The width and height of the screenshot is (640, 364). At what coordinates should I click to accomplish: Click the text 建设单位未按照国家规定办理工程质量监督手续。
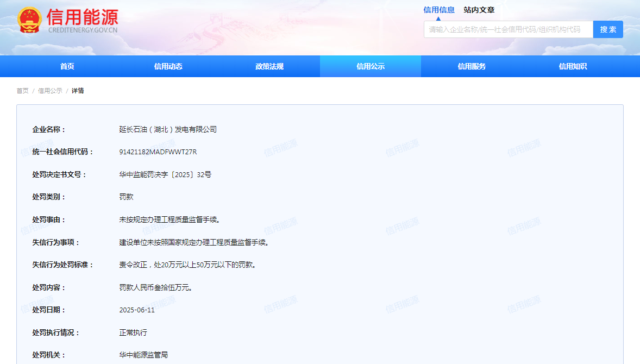coord(195,242)
